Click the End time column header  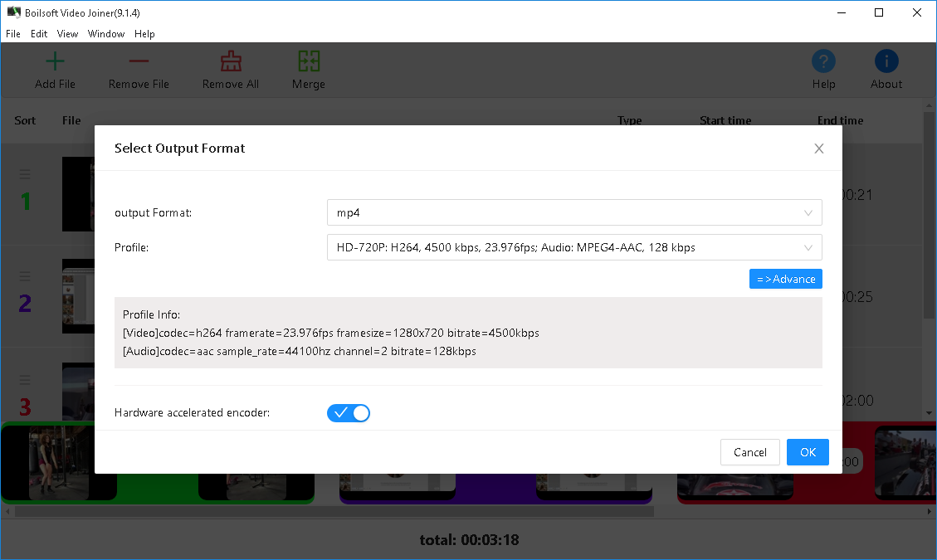coord(840,120)
